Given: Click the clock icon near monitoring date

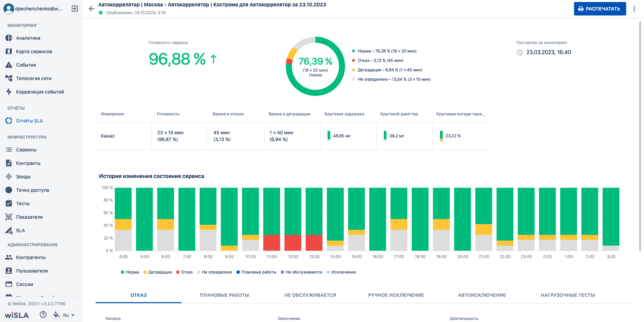Looking at the screenshot, I should tap(519, 52).
